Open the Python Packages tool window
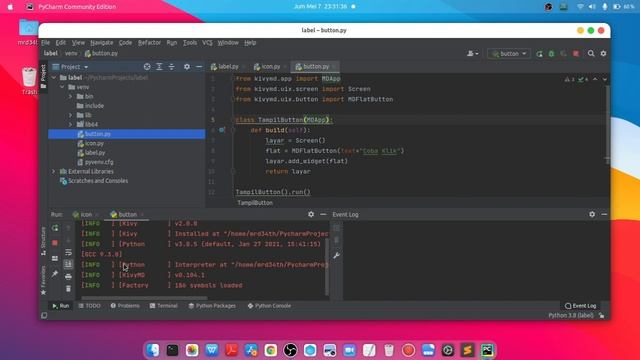The height and width of the screenshot is (360, 640). pyautogui.click(x=212, y=306)
